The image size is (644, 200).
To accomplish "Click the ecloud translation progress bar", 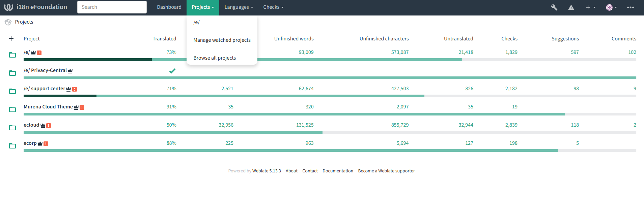I will (x=330, y=132).
